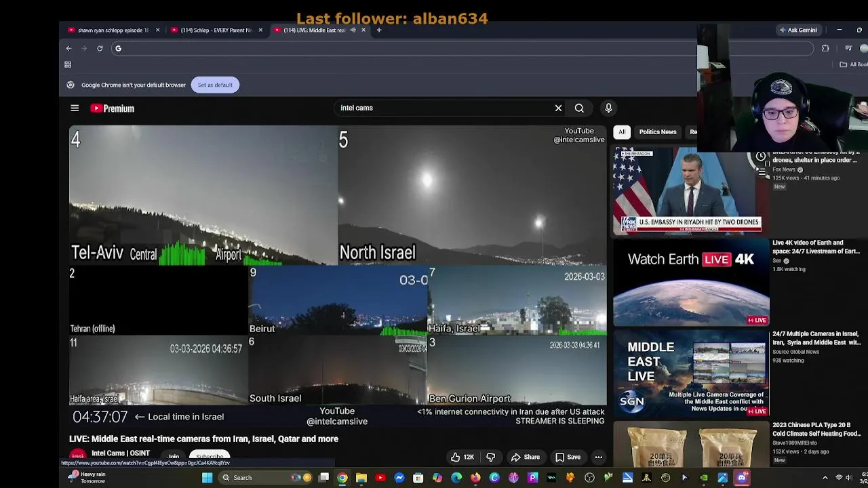Click the main live camera video player
868x488 pixels.
coord(338,277)
